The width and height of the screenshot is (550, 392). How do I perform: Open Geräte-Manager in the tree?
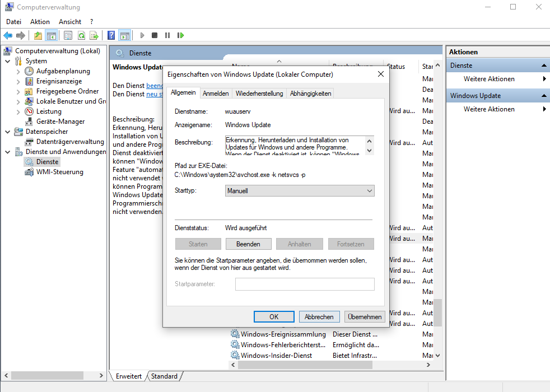60,122
